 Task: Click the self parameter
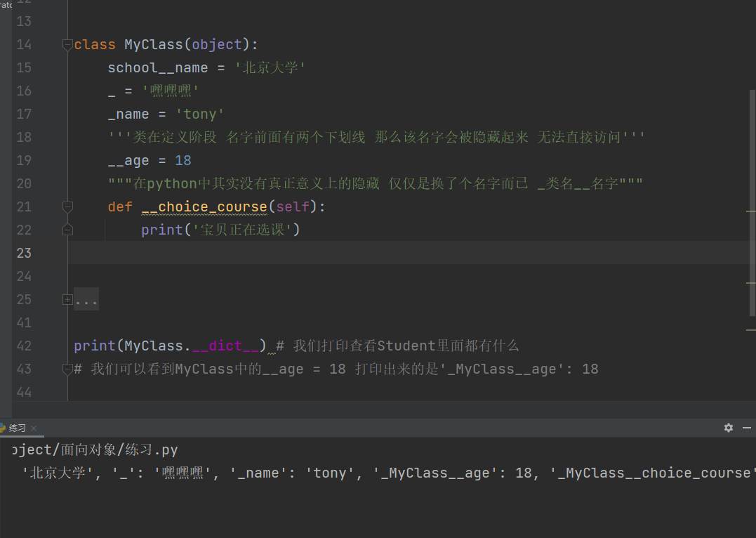tap(293, 206)
